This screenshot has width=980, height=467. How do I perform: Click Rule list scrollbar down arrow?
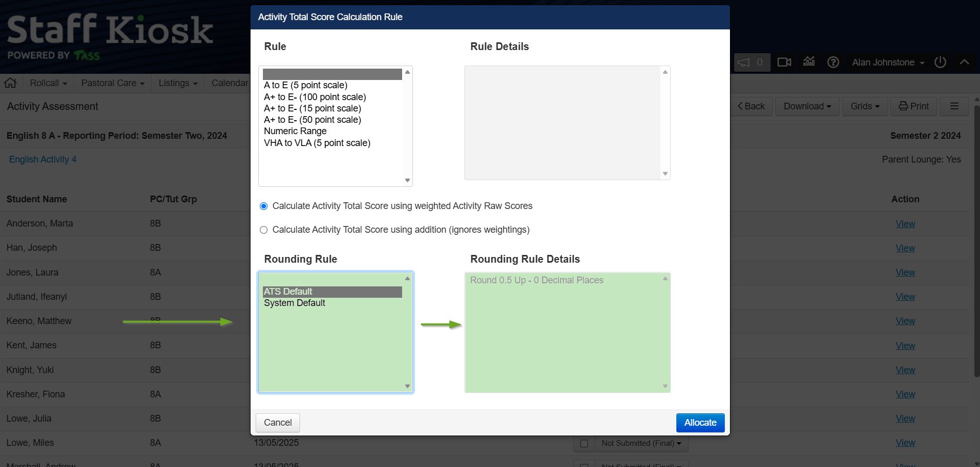click(x=407, y=181)
